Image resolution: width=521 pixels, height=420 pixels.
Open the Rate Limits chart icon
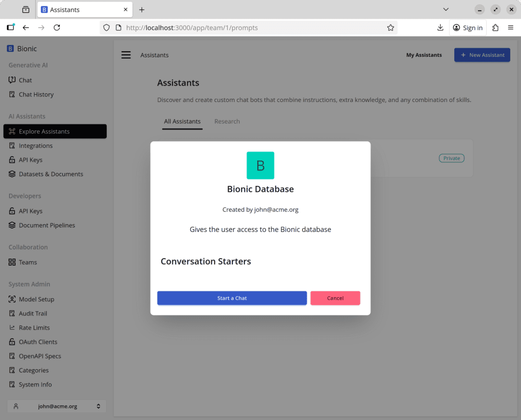tap(12, 327)
